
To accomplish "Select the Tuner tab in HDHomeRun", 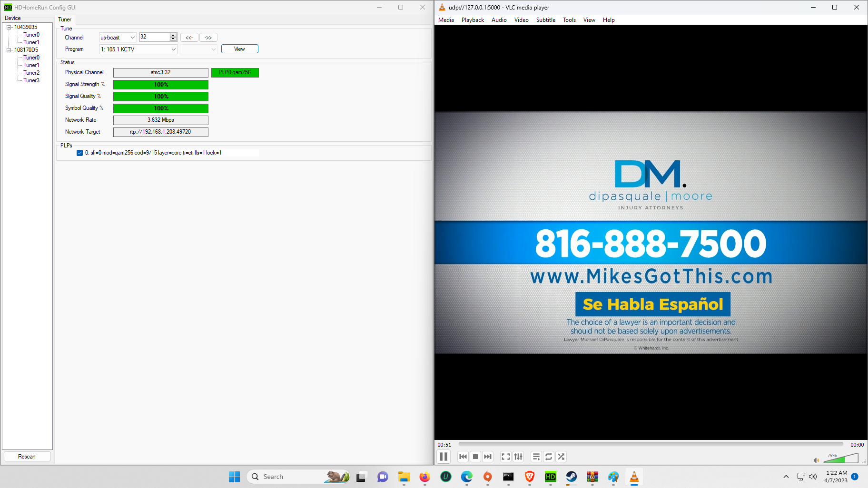I will [x=65, y=20].
